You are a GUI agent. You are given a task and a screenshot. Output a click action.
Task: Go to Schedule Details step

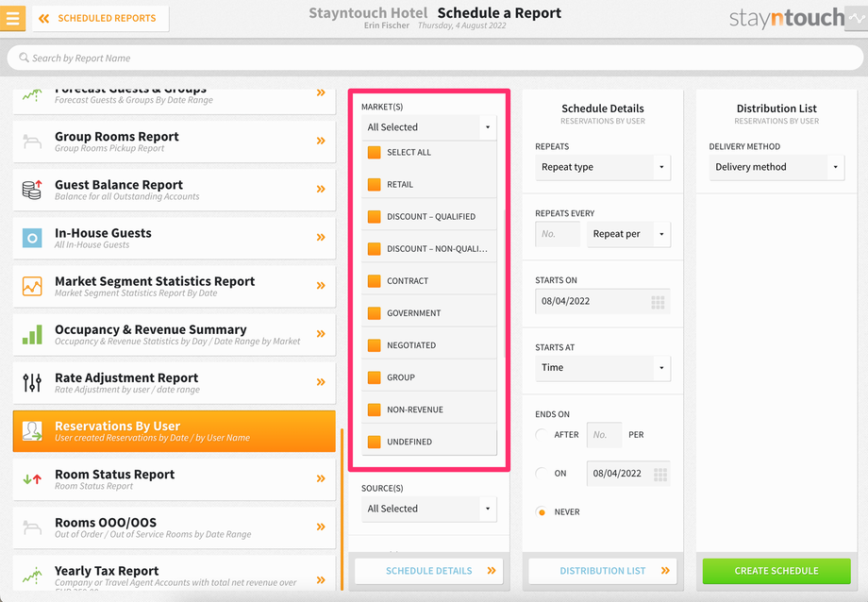coord(429,571)
